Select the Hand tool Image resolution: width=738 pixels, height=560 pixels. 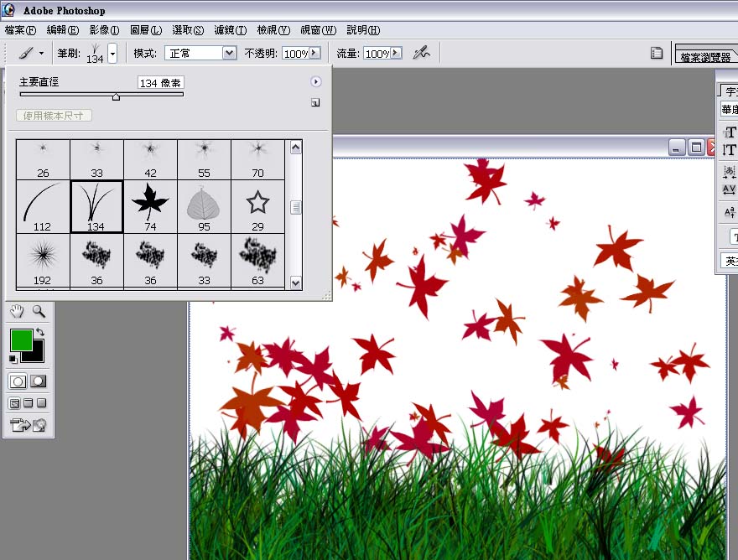(x=17, y=312)
